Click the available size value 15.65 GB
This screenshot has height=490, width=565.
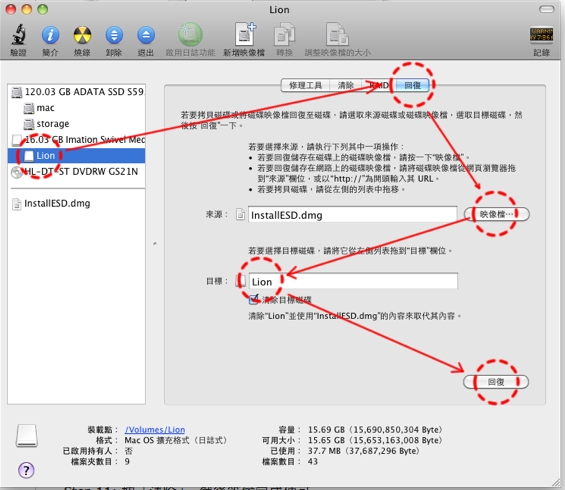375,440
